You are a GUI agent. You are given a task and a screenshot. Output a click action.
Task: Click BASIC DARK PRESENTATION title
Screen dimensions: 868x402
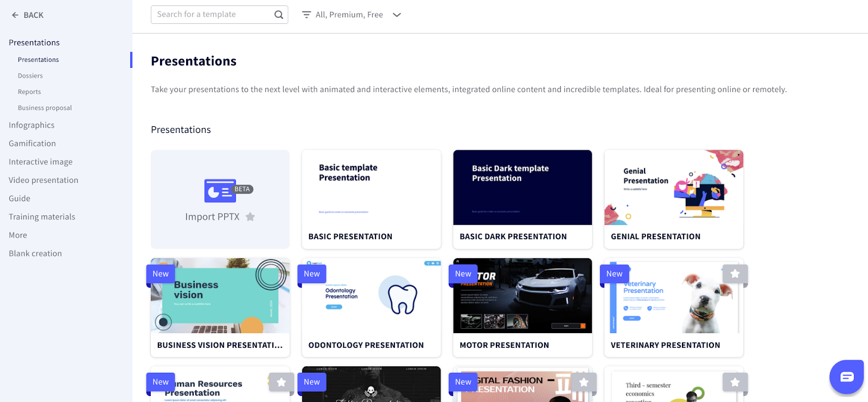[513, 237]
